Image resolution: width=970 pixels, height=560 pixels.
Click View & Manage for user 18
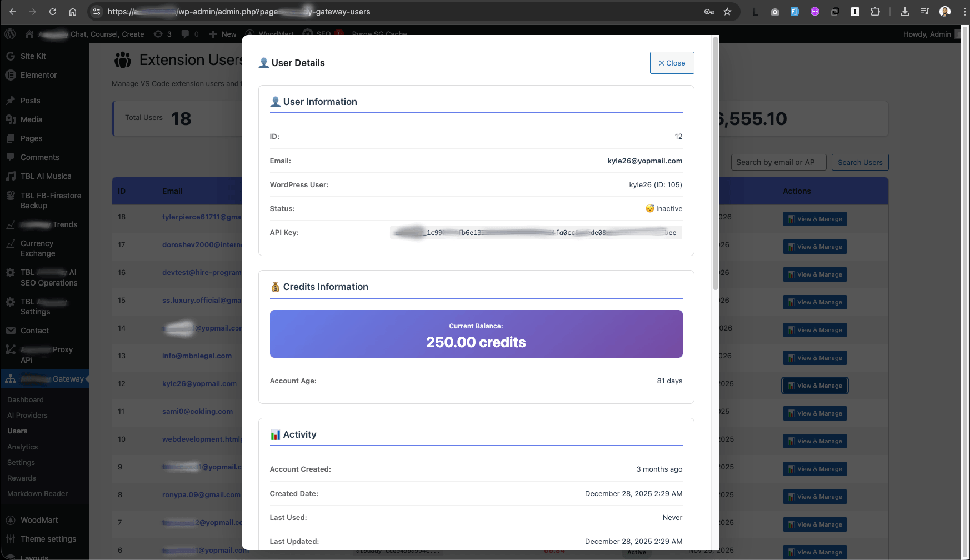(x=814, y=219)
